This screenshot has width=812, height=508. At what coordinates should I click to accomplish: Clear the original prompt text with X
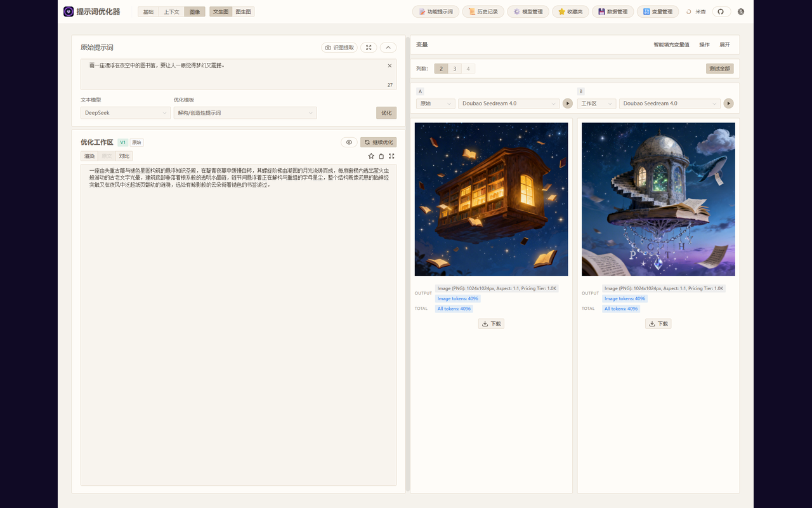tap(390, 66)
